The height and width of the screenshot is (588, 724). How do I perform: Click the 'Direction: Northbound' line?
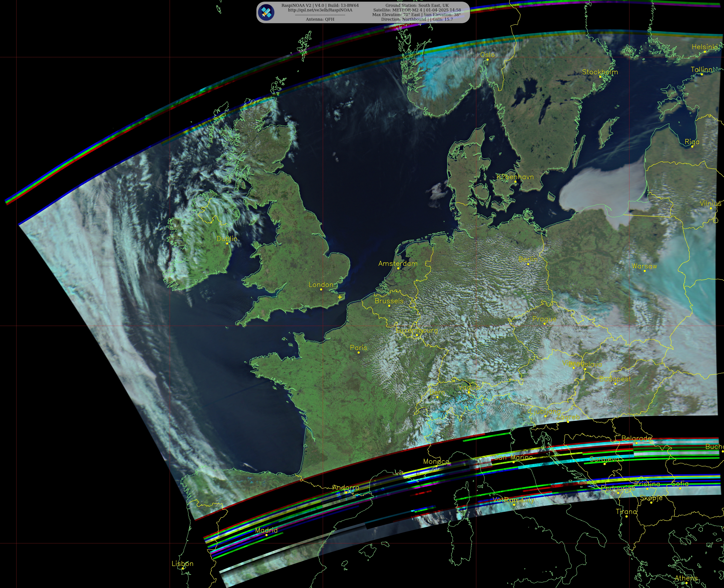click(x=417, y=19)
